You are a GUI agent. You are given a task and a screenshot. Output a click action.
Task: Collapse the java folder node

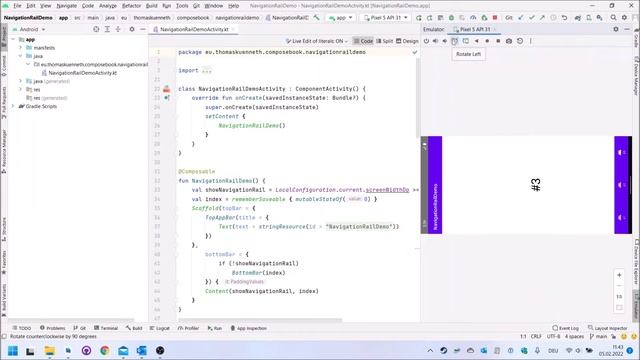coord(20,56)
